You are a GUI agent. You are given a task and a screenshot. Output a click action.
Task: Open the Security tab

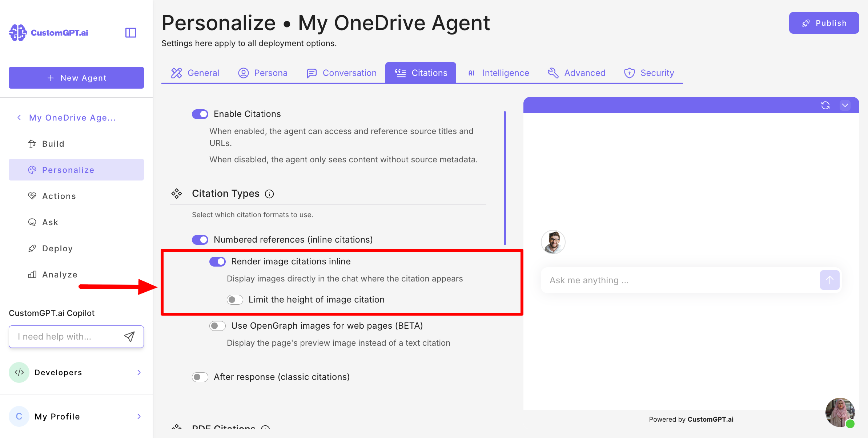tap(649, 73)
